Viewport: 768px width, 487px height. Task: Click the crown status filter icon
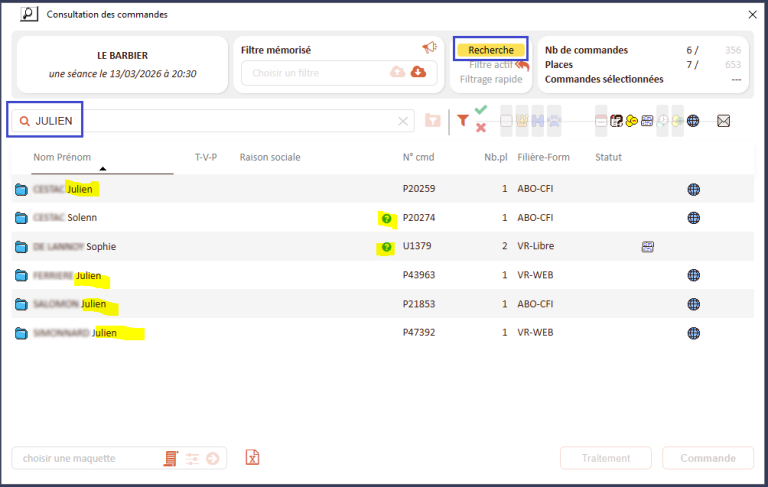coord(522,121)
